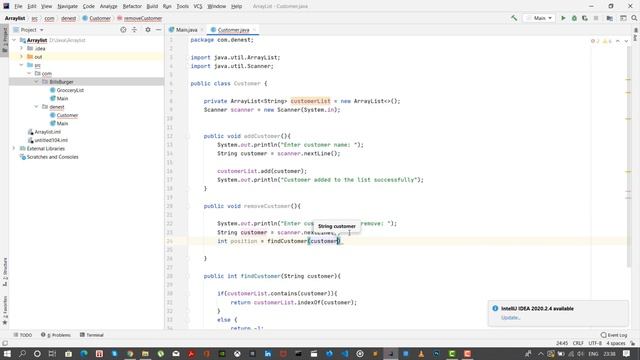Expand External Libraries node
The image size is (640, 360).
click(x=14, y=148)
